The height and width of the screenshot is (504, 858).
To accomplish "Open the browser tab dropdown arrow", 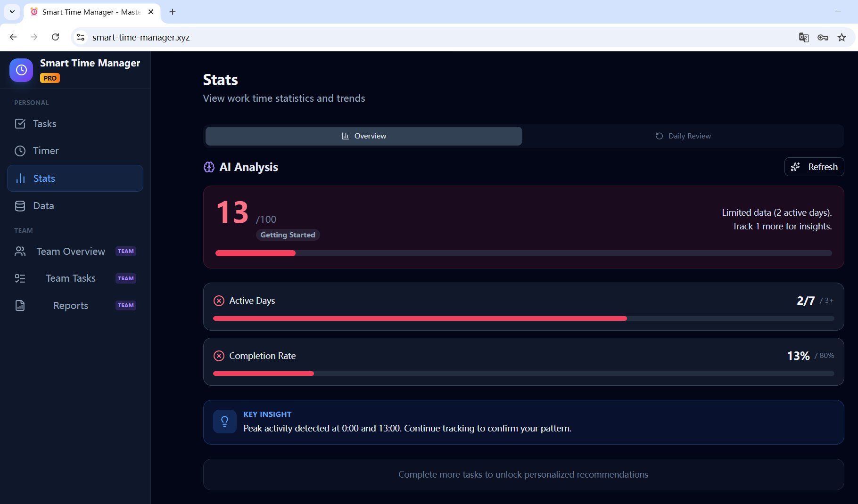I will tap(12, 12).
